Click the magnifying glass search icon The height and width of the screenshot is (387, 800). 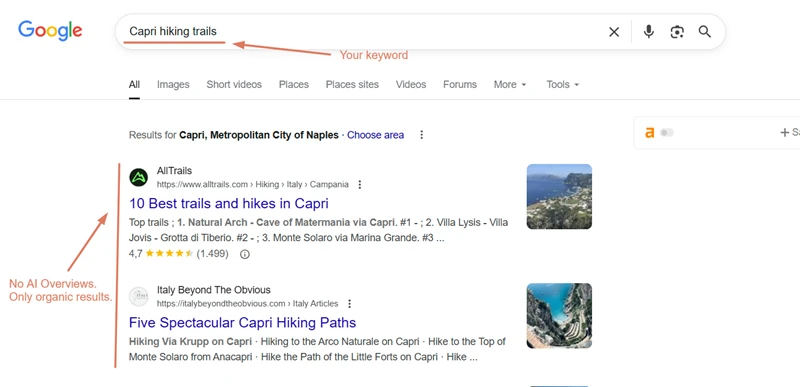coord(705,32)
